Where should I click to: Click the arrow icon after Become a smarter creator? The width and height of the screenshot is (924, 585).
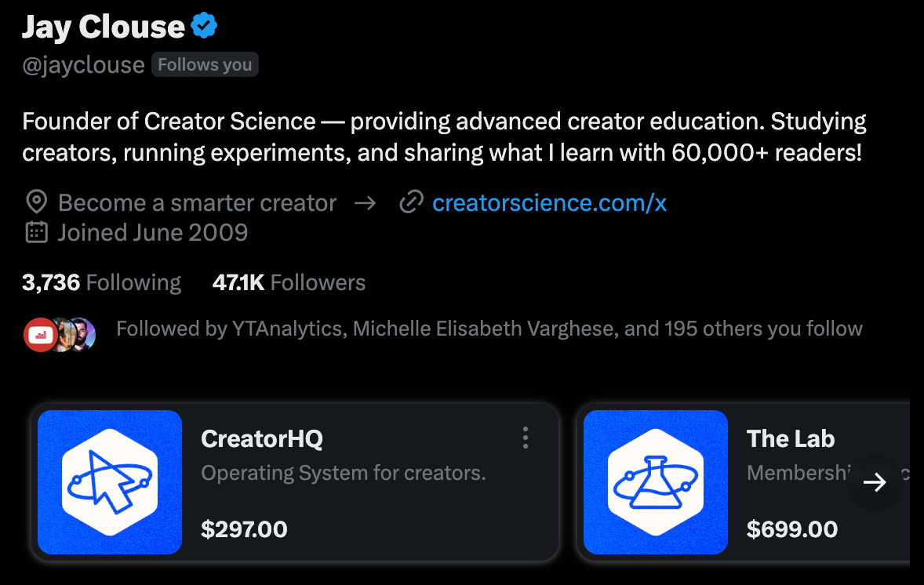click(366, 202)
